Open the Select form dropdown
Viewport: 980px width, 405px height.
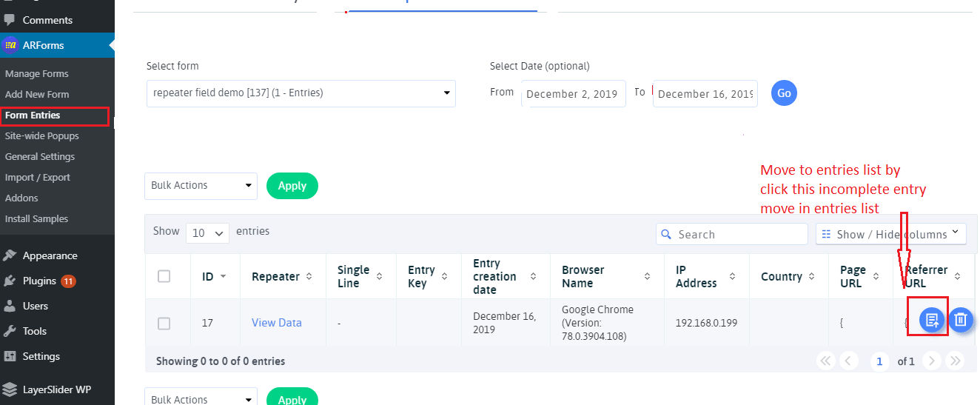pyautogui.click(x=301, y=93)
